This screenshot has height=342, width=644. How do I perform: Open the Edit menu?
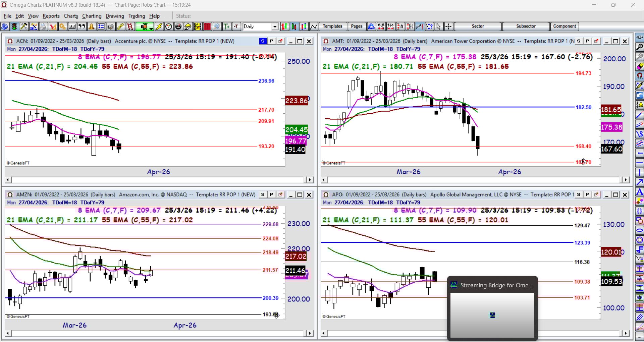pyautogui.click(x=19, y=16)
